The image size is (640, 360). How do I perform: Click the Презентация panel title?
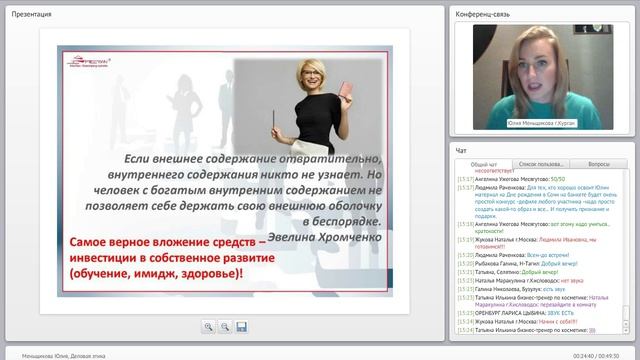31,14
